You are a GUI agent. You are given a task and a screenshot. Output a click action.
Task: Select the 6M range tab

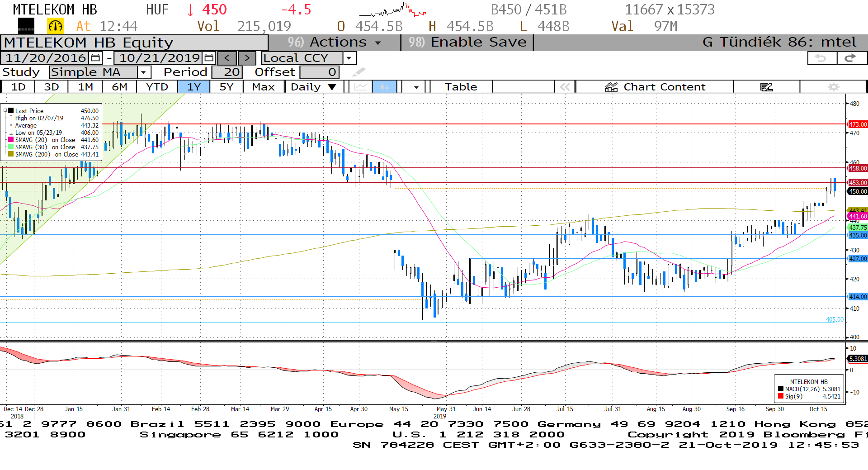click(x=119, y=87)
